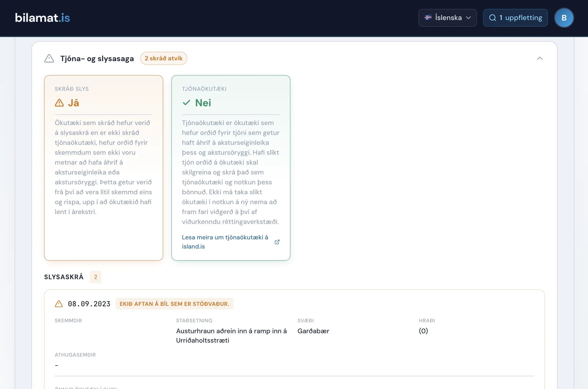Screen dimensions: 588x389
Task: Click the HRAÐI column label
Action: tap(427, 321)
